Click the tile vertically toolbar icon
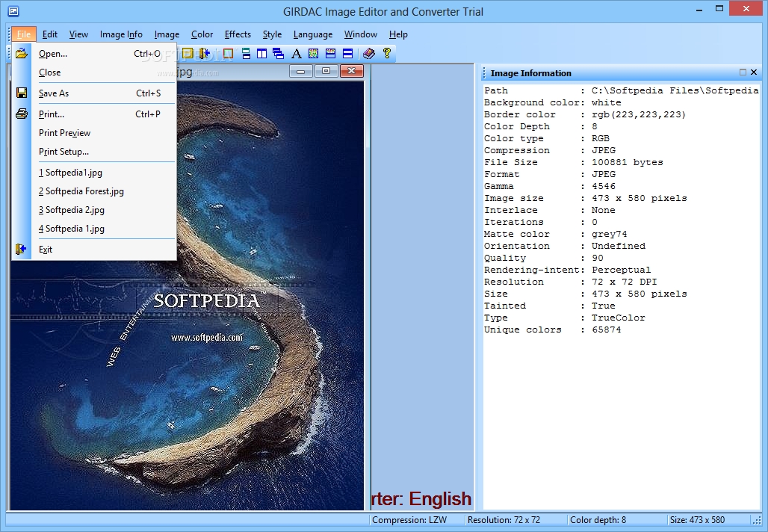This screenshot has height=532, width=768. (262, 53)
